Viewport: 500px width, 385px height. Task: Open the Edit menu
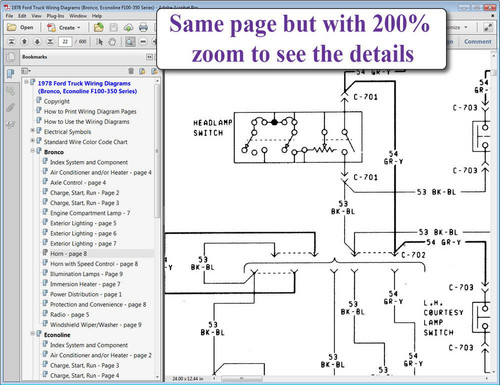click(x=22, y=16)
